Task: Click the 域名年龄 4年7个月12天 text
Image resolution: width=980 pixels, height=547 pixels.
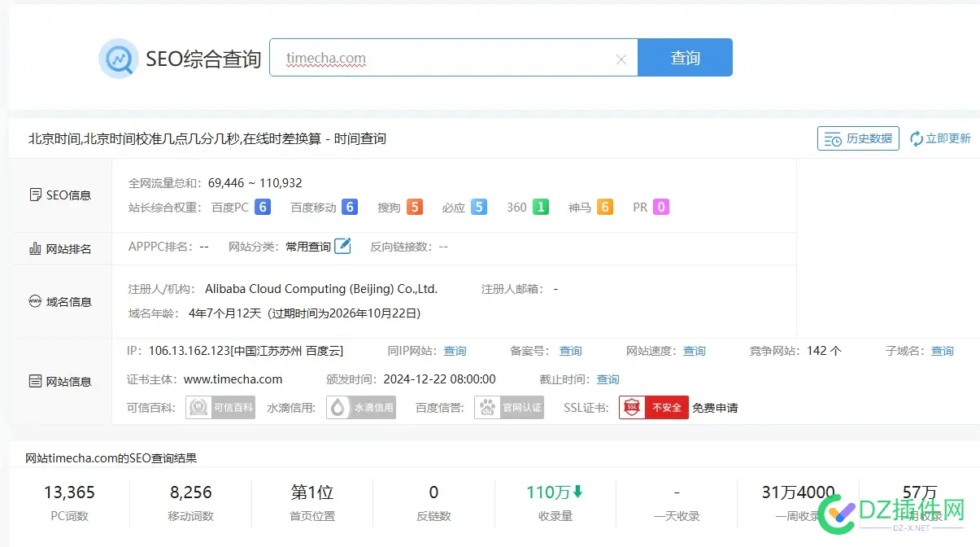Action: (x=223, y=313)
